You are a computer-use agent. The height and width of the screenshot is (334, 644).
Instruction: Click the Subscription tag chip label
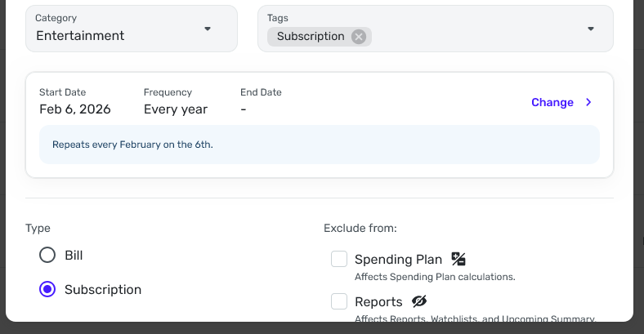tap(311, 37)
